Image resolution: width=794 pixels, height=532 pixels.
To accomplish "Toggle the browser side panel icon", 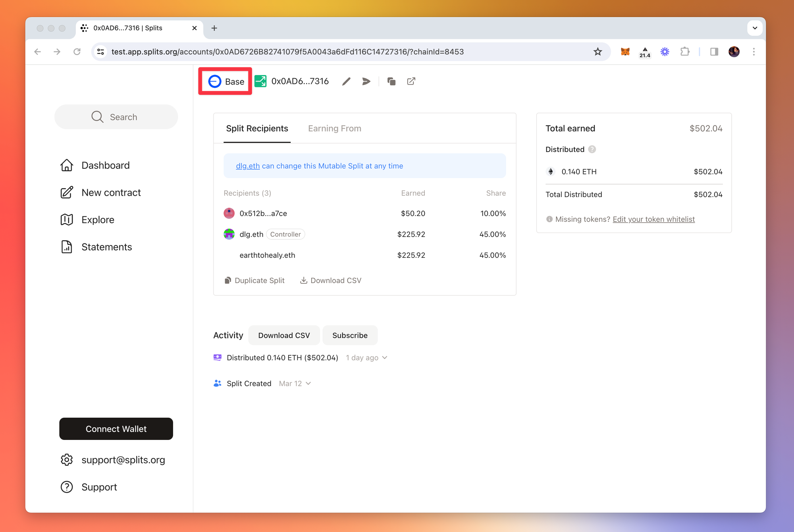I will pos(714,52).
